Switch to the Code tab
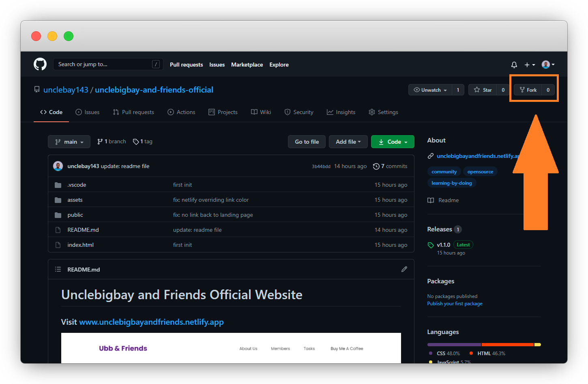 [51, 112]
